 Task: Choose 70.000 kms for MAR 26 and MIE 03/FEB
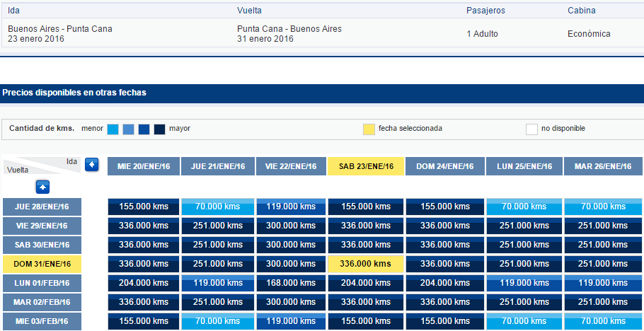tap(603, 321)
